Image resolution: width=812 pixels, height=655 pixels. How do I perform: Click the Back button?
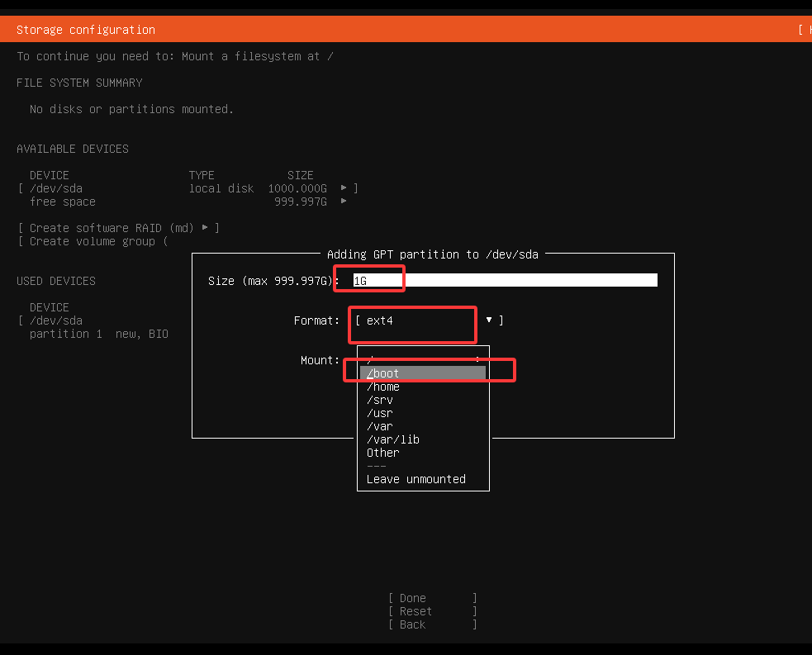[x=411, y=624]
